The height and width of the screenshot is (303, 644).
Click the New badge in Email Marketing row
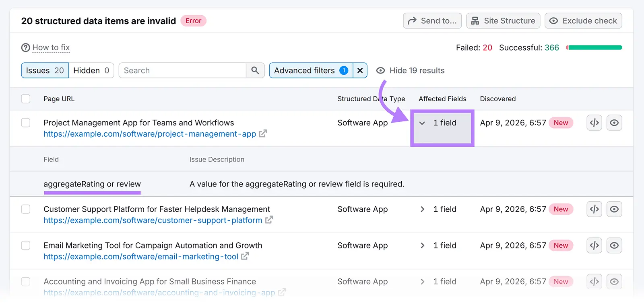[561, 245]
